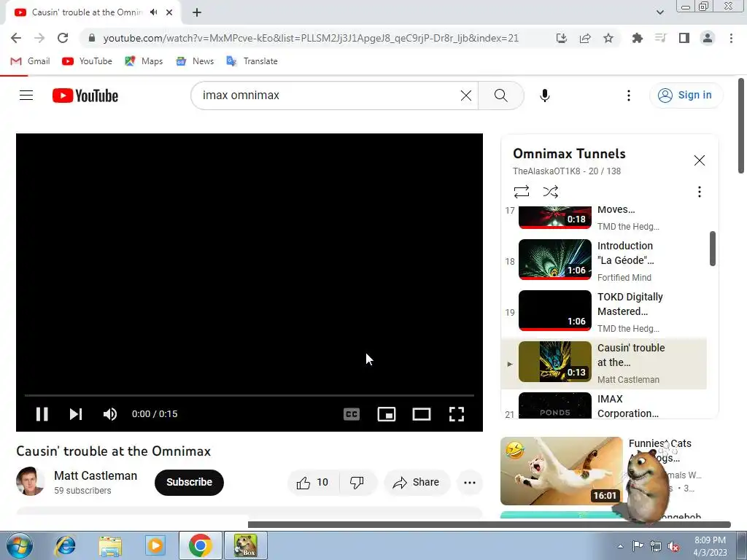This screenshot has height=560, width=747.
Task: Toggle shuffle playlist option
Action: (550, 192)
